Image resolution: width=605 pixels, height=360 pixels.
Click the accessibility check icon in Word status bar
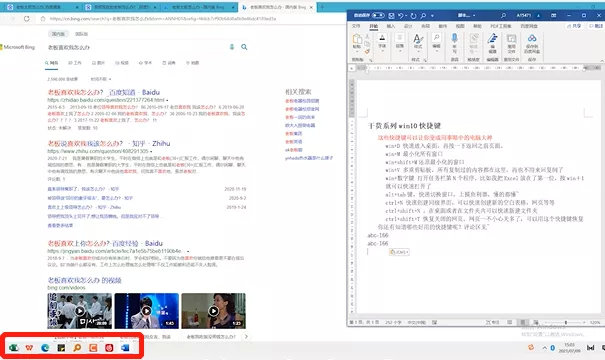(434, 322)
